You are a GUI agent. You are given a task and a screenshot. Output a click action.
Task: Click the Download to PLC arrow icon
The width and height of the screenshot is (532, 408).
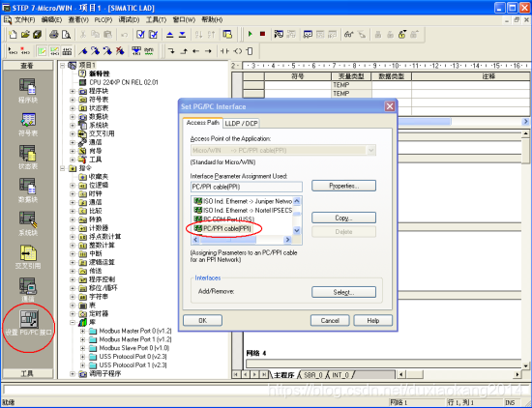click(x=182, y=34)
